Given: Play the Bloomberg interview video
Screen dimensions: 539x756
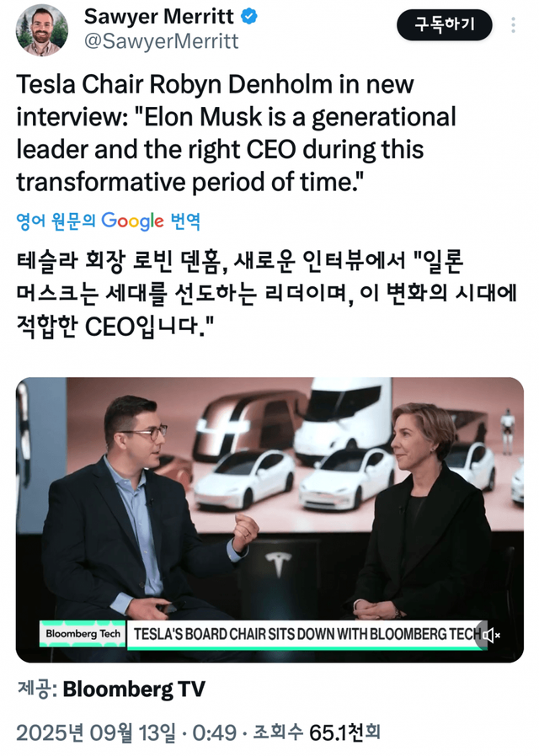Looking at the screenshot, I should (269, 505).
